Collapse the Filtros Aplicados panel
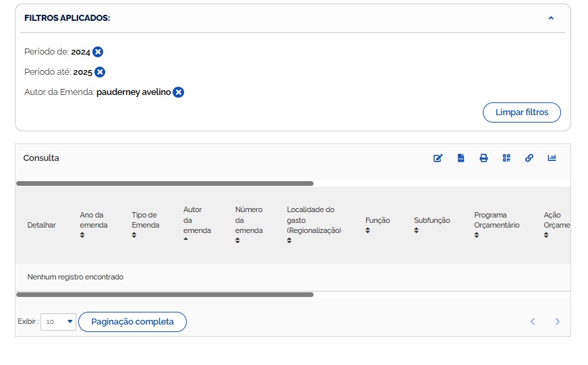Viewport: 588px width, 365px height. pos(551,18)
